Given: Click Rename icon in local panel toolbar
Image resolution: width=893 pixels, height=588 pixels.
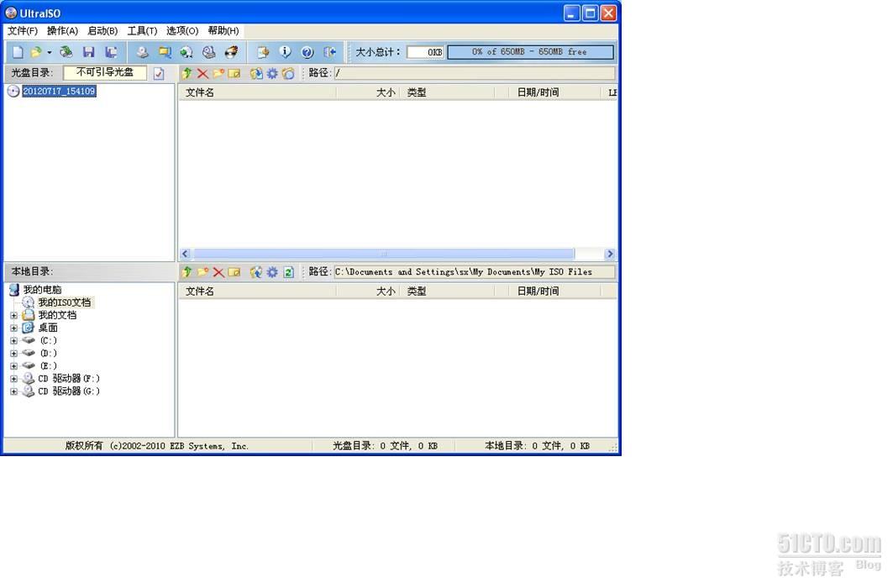Looking at the screenshot, I should pos(234,272).
